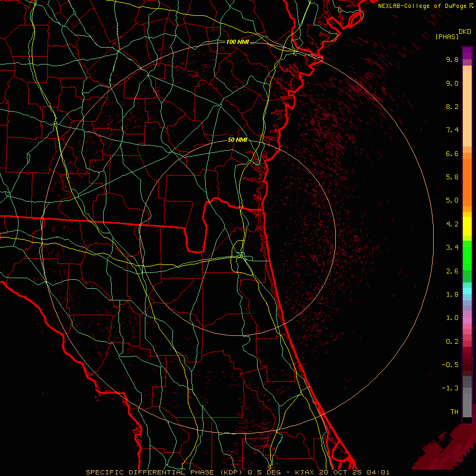Select the 5.8 scale label
476x476 pixels.
452,177
